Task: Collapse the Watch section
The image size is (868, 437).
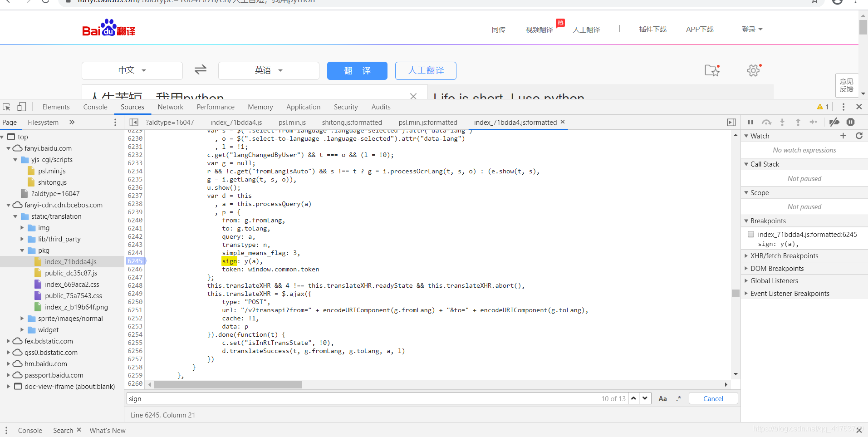Action: click(760, 136)
